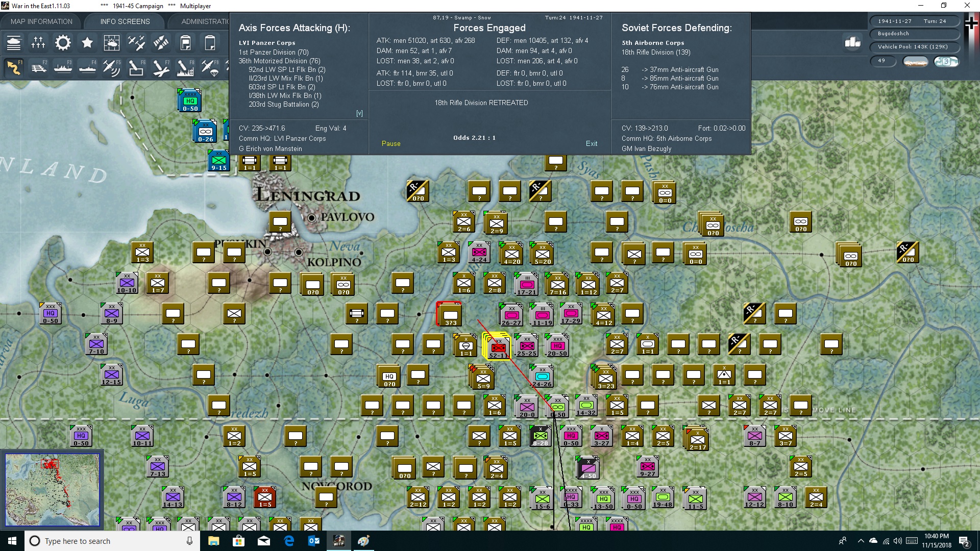
Task: Open the victory star icon screen
Action: [x=87, y=43]
